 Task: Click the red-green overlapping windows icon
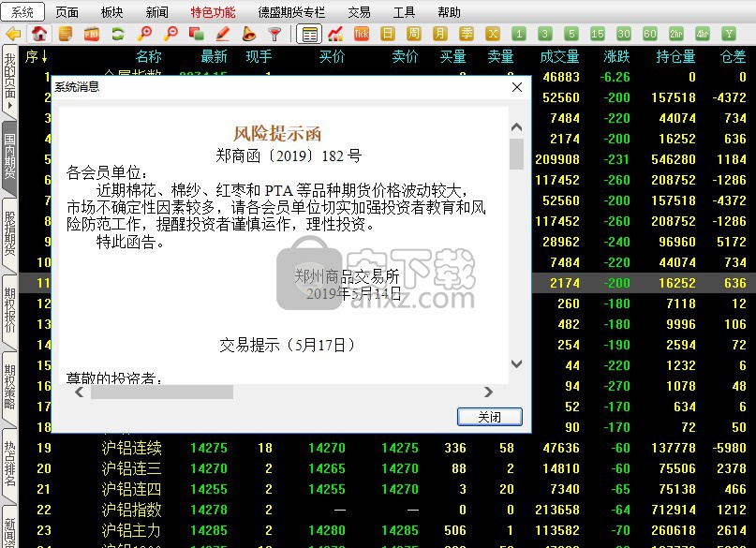(196, 34)
